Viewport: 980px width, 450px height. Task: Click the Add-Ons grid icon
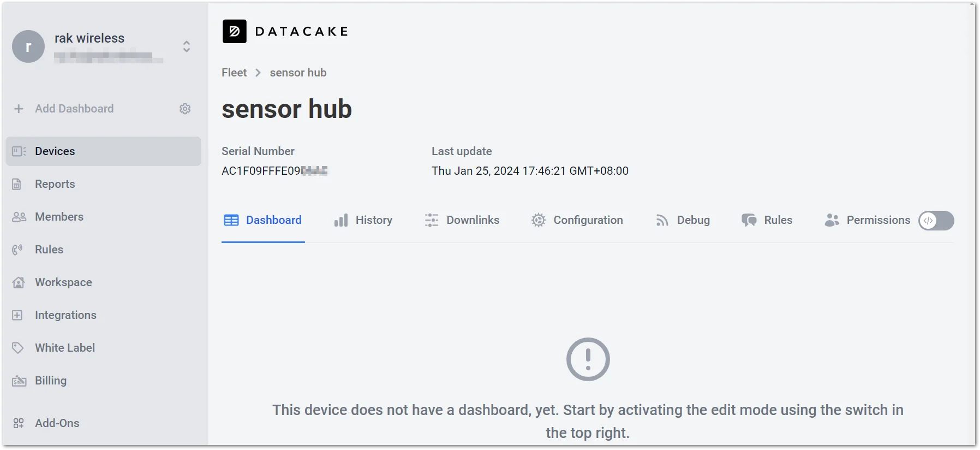(19, 423)
